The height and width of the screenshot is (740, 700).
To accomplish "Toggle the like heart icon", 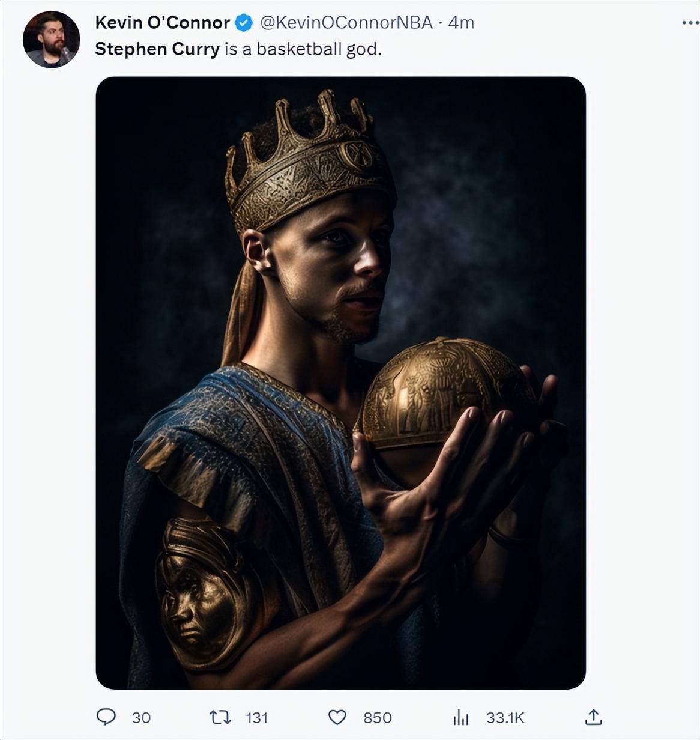I will [x=337, y=717].
